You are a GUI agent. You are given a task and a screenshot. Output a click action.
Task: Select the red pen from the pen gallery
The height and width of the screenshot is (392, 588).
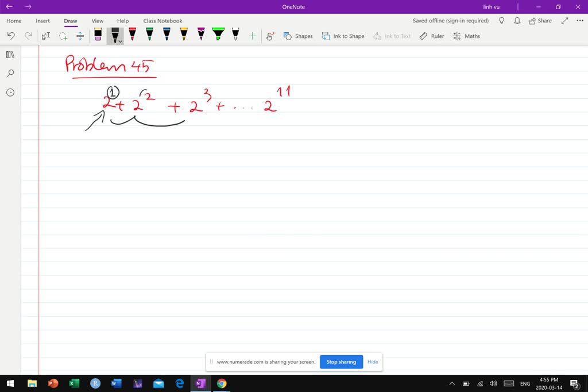131,34
